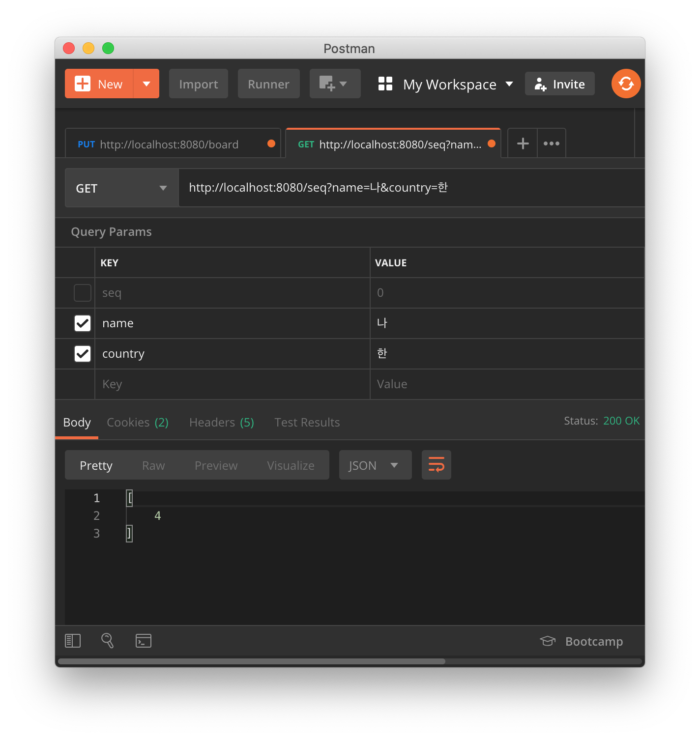
Task: Uncheck the country query param
Action: coord(83,354)
